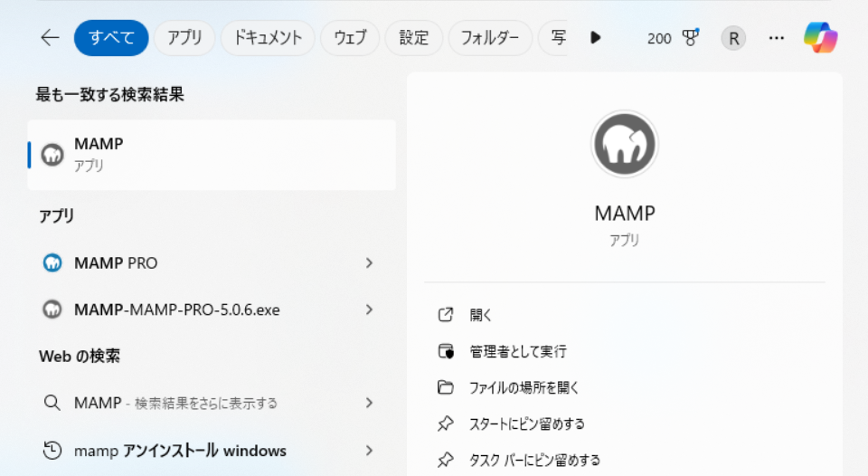Click the grey MAMP elephant icon in best match
Viewport: 868px width, 476px height.
(x=52, y=155)
